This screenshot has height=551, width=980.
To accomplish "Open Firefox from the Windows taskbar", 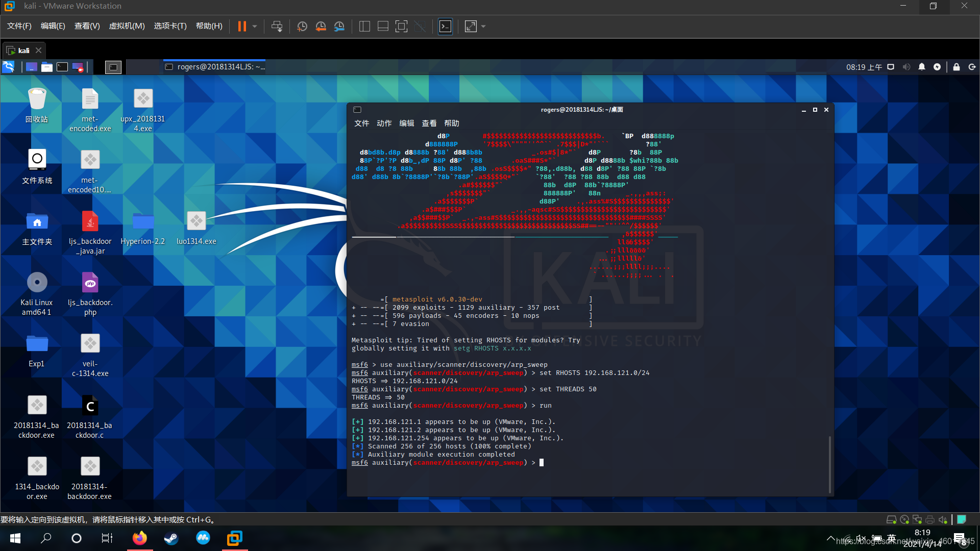I will click(x=139, y=538).
